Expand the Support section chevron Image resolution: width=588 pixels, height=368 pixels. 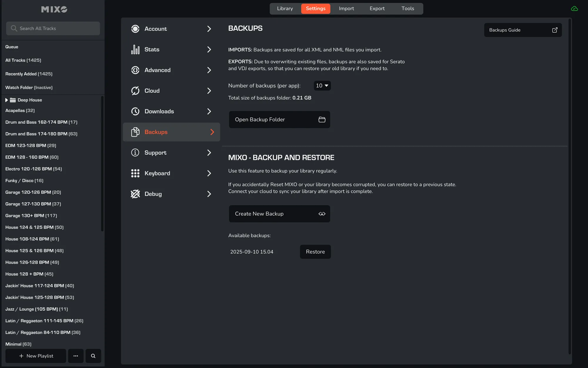click(209, 153)
